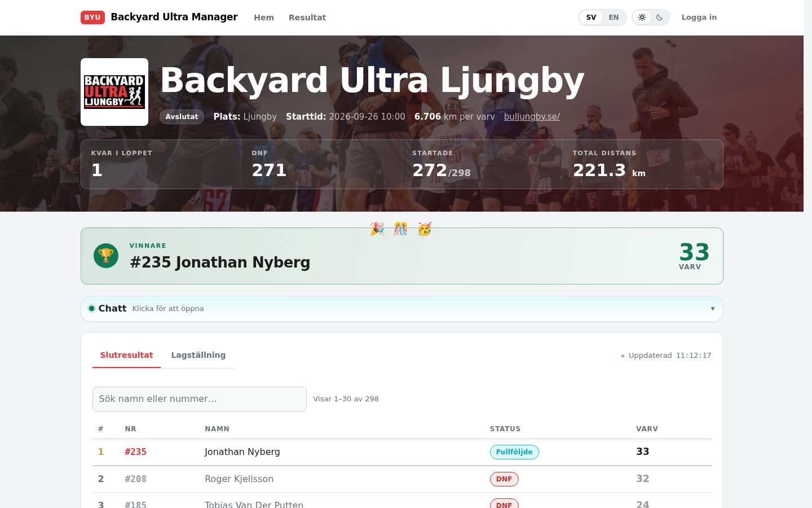Switch to light theme sun icon

click(x=642, y=17)
